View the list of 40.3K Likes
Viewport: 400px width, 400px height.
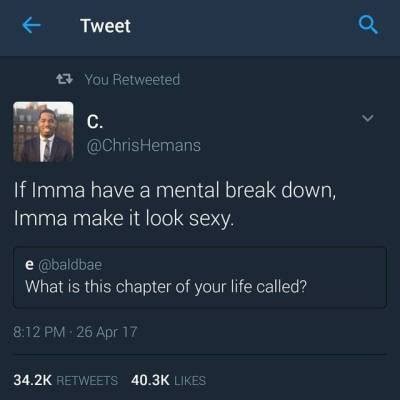[168, 380]
